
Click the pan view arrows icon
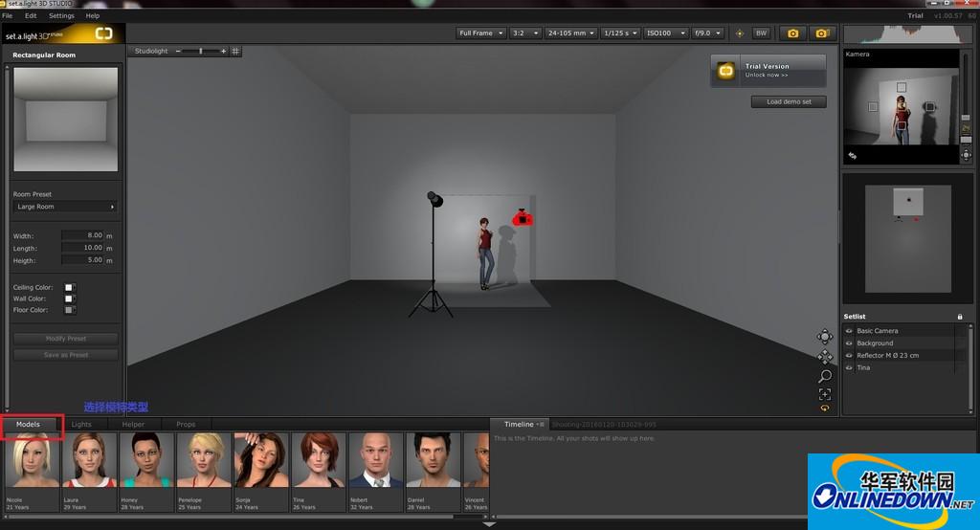click(824, 357)
